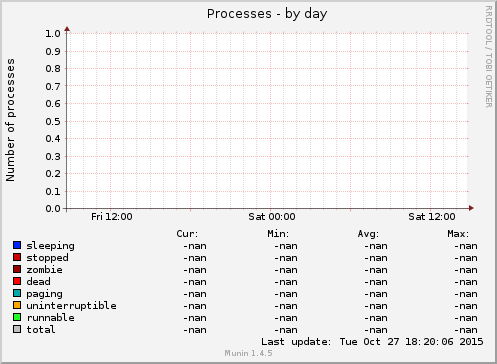Click the 'Munin 1.4.5' footer text

coord(248,353)
